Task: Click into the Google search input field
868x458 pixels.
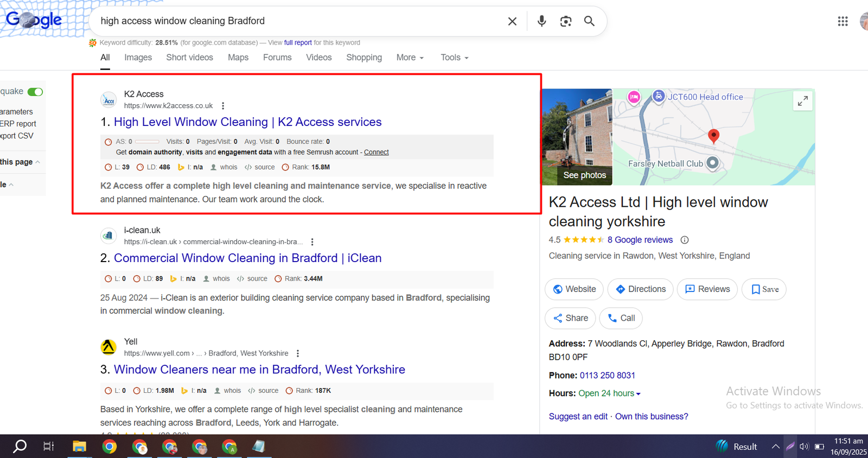Action: (298, 21)
